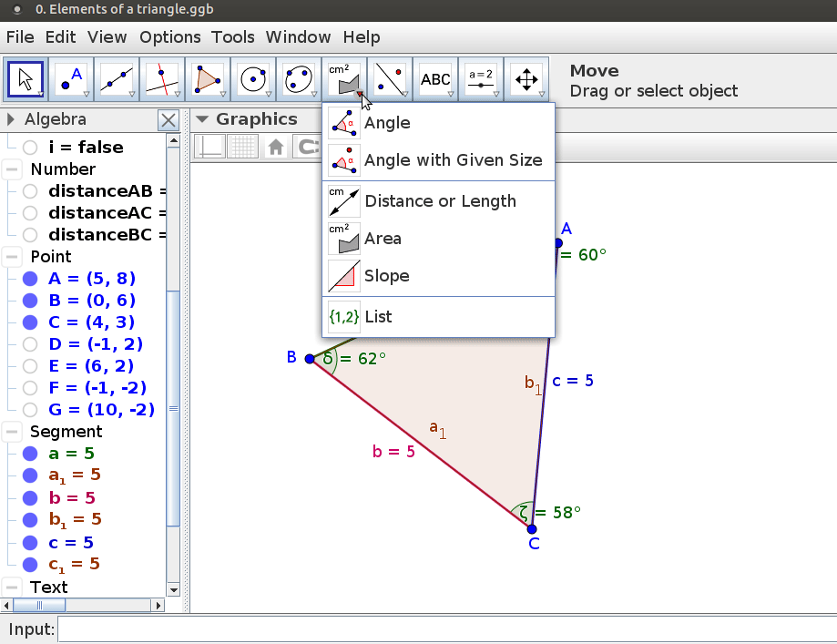
Task: Choose List from the tool dropdown
Action: coord(438,317)
